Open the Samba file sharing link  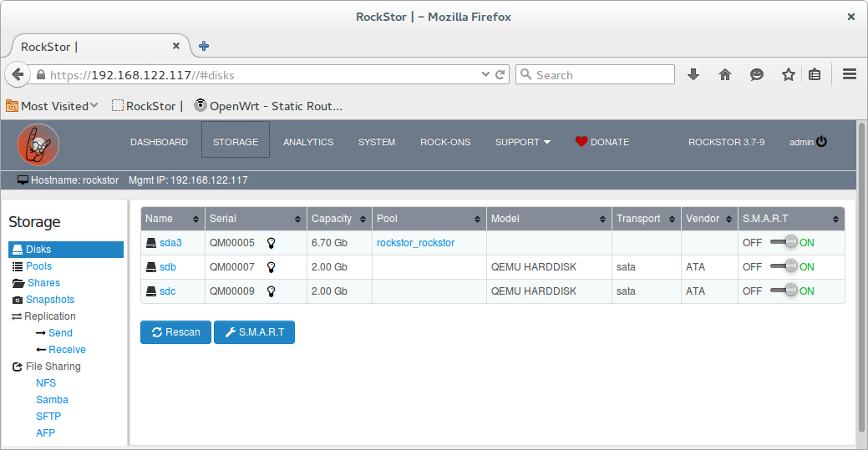tap(52, 400)
